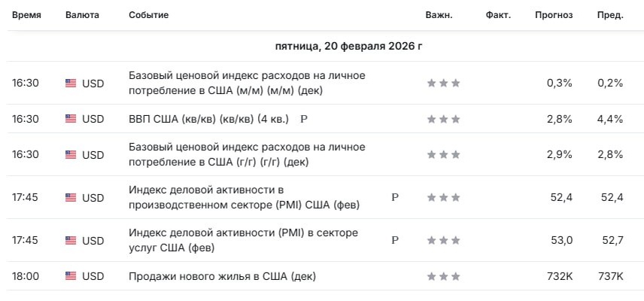The width and height of the screenshot is (644, 301).
Task: Click the Пред. column header
Action: pyautogui.click(x=610, y=16)
